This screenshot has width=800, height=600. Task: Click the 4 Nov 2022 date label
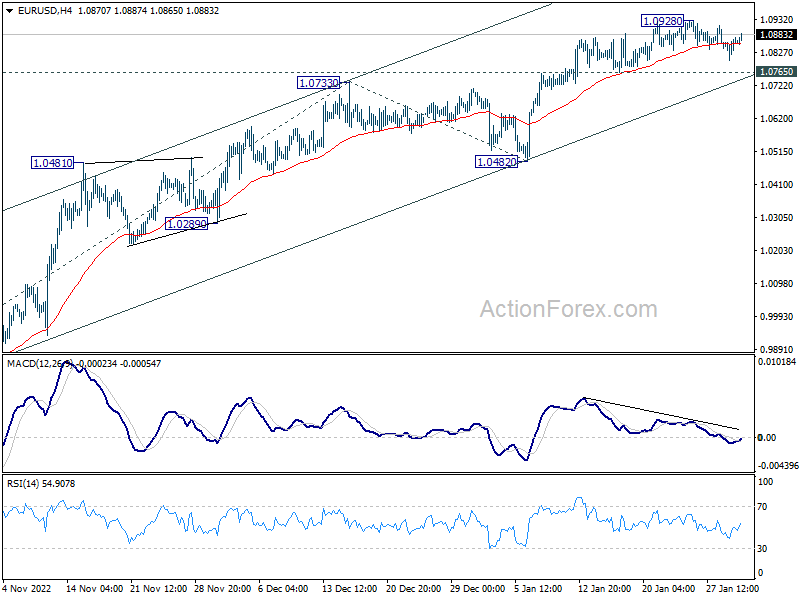[27, 588]
